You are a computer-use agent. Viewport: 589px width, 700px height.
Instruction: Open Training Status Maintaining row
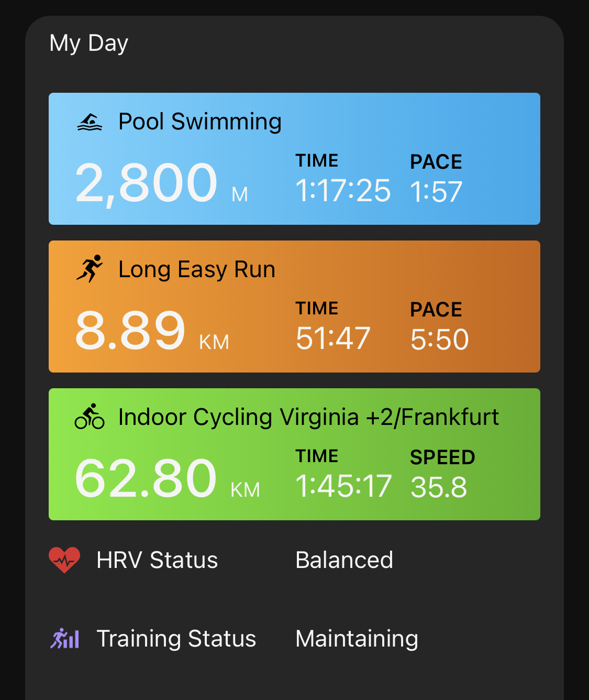[x=294, y=639]
